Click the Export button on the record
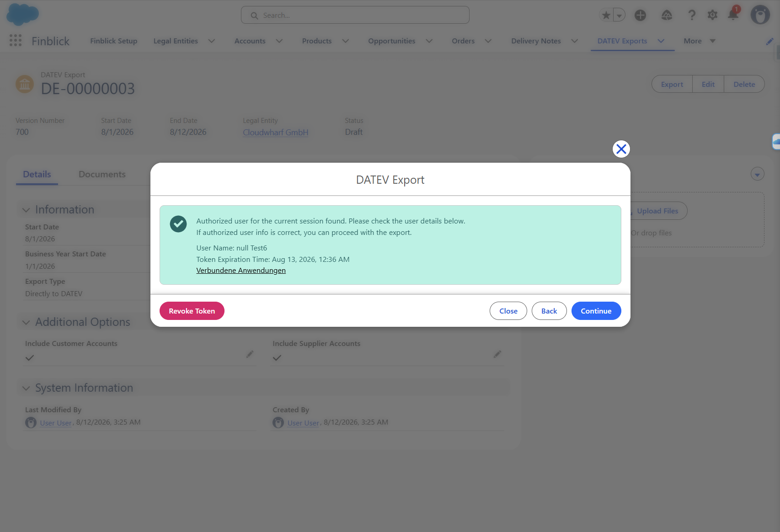 coord(672,84)
